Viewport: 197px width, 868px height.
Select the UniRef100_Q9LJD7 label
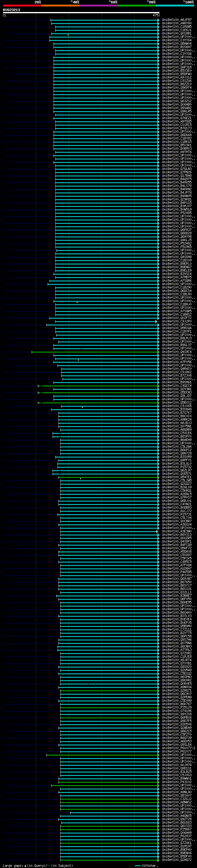click(x=177, y=396)
